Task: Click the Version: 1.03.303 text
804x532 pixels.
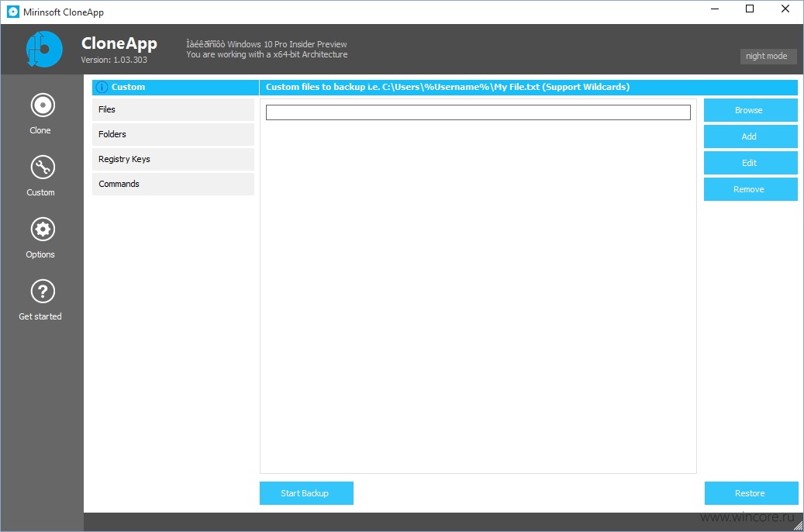Action: pos(114,60)
